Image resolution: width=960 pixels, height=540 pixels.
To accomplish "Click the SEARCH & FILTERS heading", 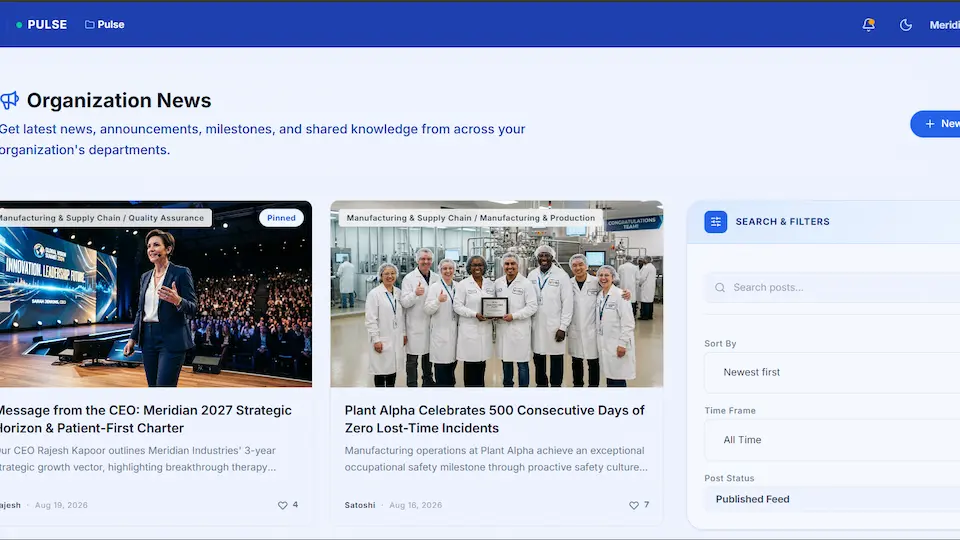I will [782, 222].
